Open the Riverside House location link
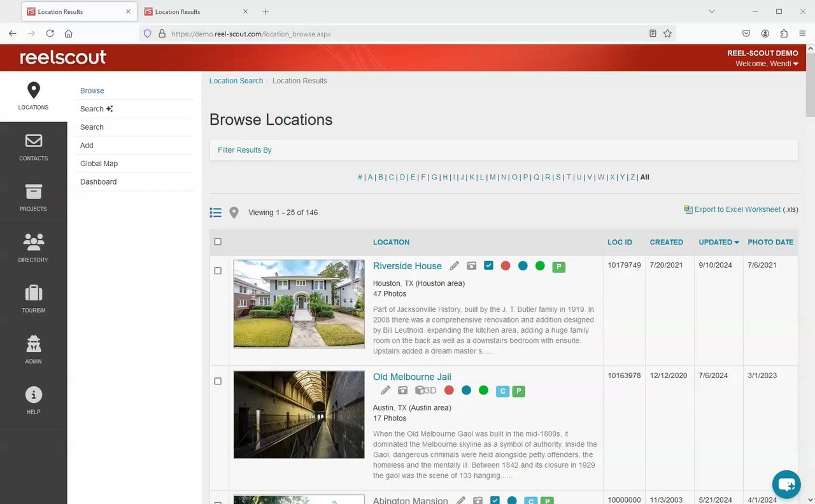Viewport: 815px width, 504px height. (407, 266)
